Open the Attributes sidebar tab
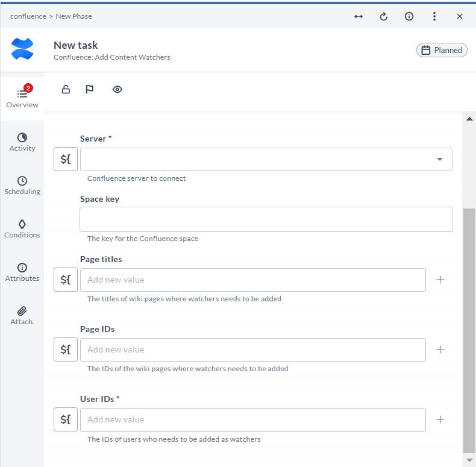The width and height of the screenshot is (476, 467). (22, 272)
